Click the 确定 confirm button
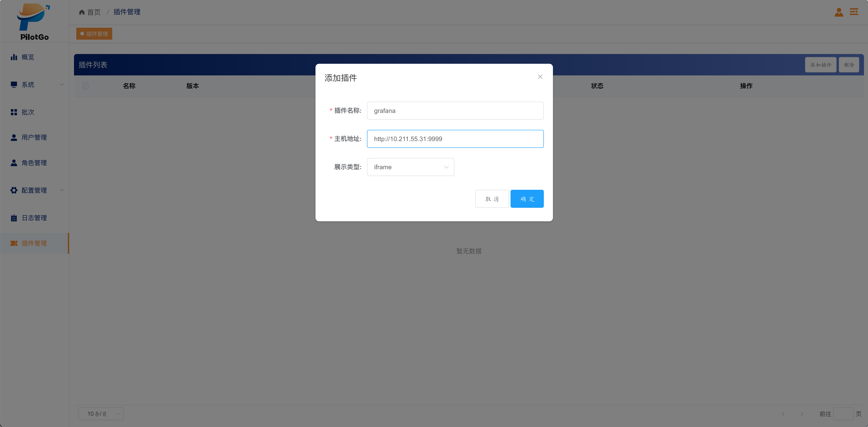 pos(527,199)
